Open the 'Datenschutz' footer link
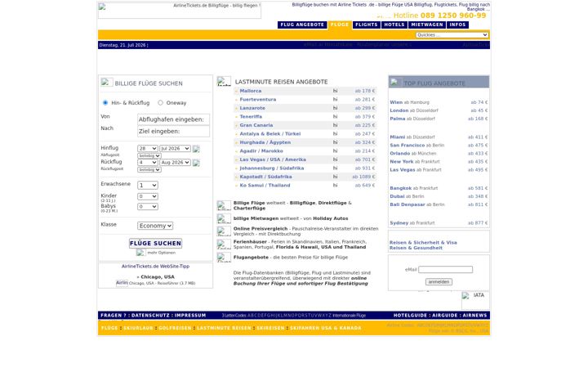Image resolution: width=588 pixels, height=368 pixels. click(150, 316)
